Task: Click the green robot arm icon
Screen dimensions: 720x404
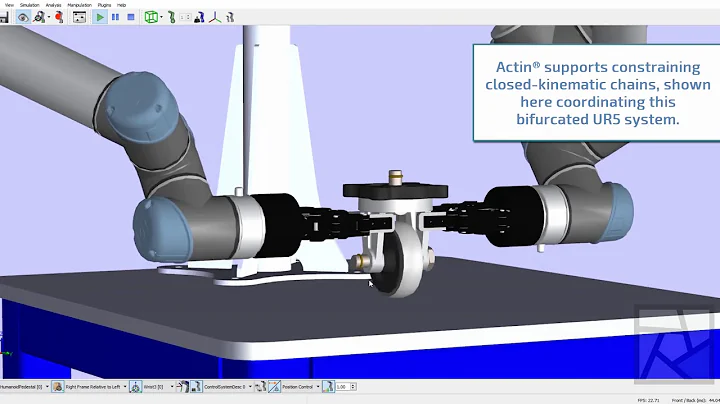Action: pyautogui.click(x=172, y=17)
